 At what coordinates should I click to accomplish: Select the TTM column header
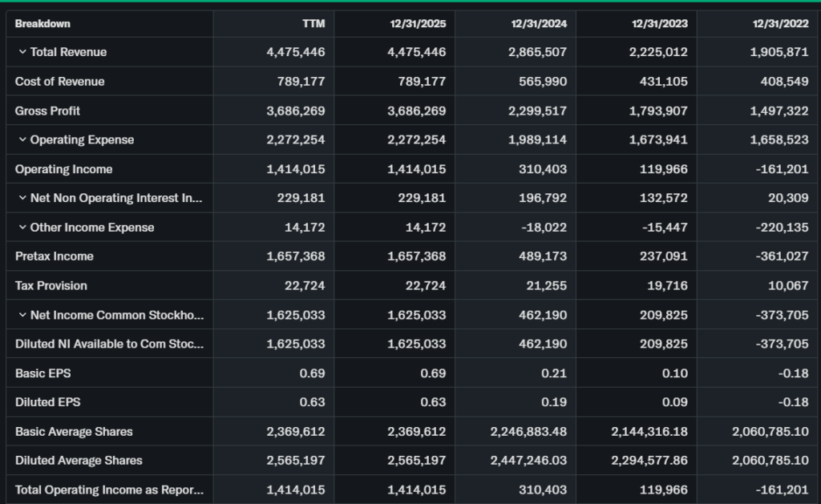(x=313, y=23)
